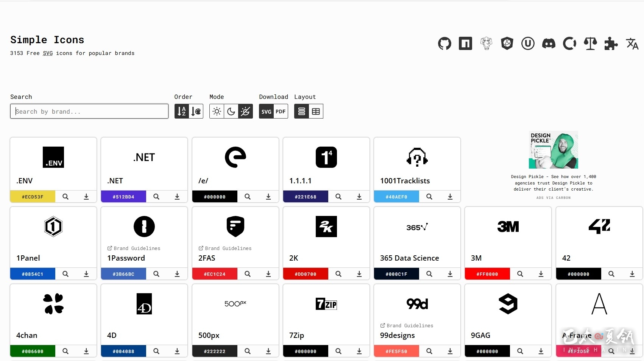644x361 pixels.
Task: Sort icons by color
Action: point(196,111)
